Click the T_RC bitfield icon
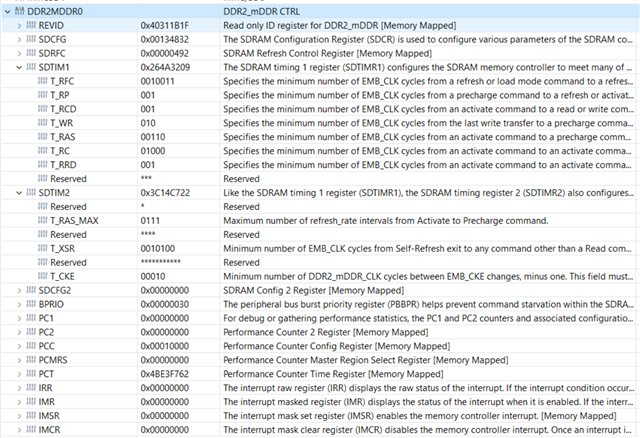This screenshot has height=438, width=640. [x=42, y=151]
